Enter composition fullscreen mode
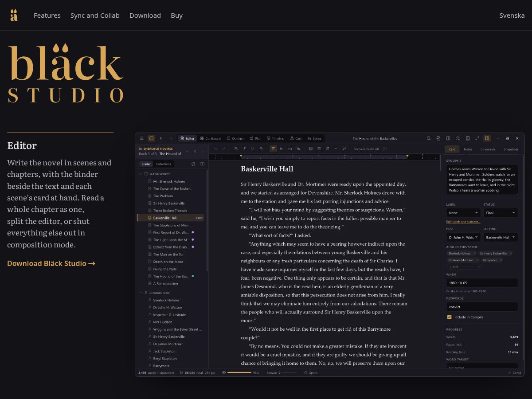 [x=477, y=138]
